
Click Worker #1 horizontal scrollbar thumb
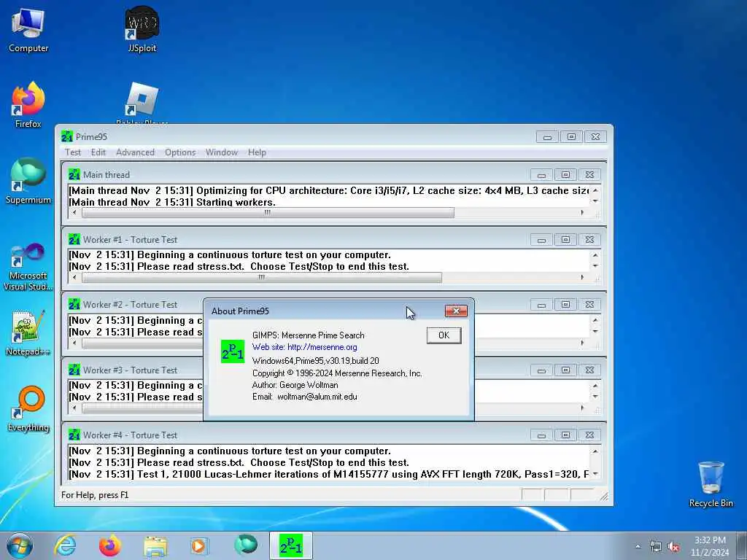(x=262, y=277)
